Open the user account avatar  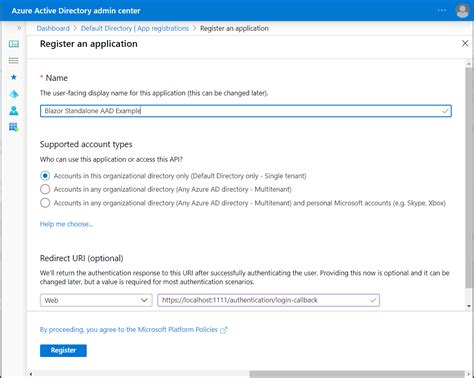(462, 11)
